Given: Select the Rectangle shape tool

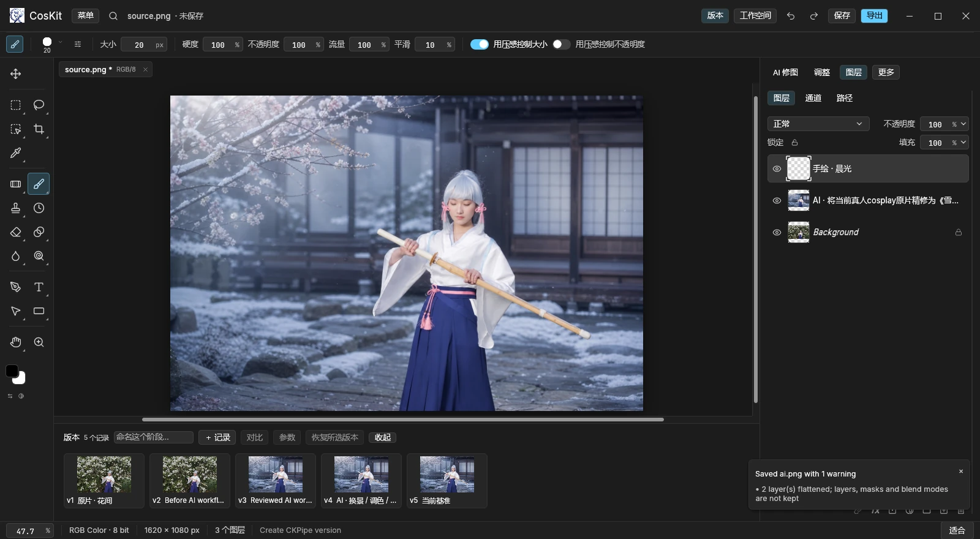Looking at the screenshot, I should 39,311.
